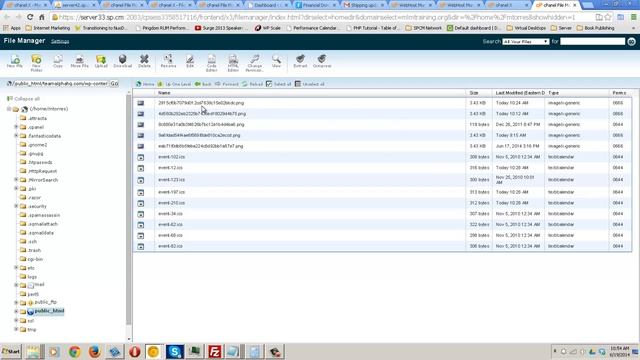Expand the .pki folder node
This screenshot has width=640, height=360.
pos(16,189)
